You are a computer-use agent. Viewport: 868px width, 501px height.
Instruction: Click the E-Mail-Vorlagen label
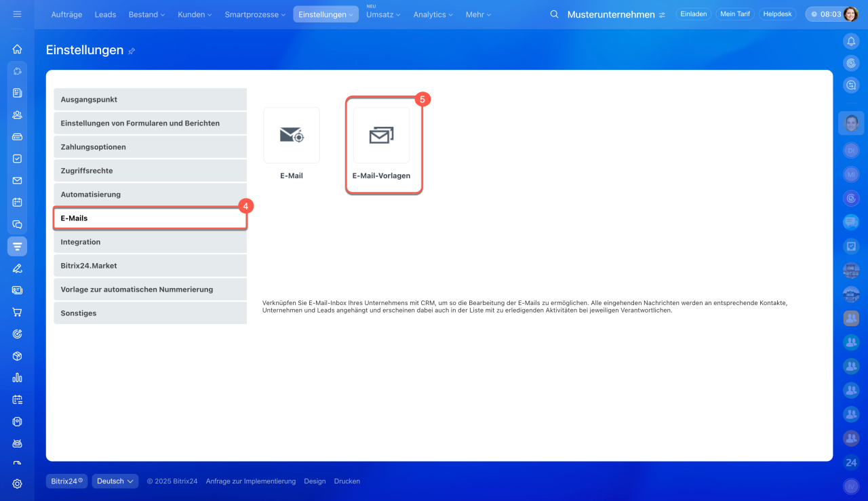381,176
